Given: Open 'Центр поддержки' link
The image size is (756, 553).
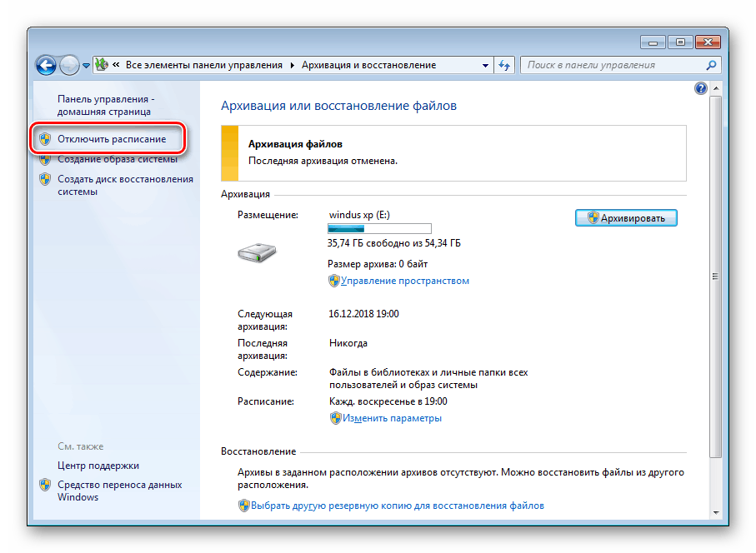Looking at the screenshot, I should pos(98,466).
